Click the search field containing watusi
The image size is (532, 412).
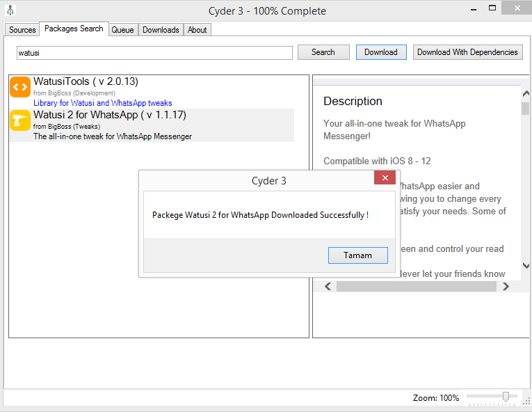coord(154,53)
